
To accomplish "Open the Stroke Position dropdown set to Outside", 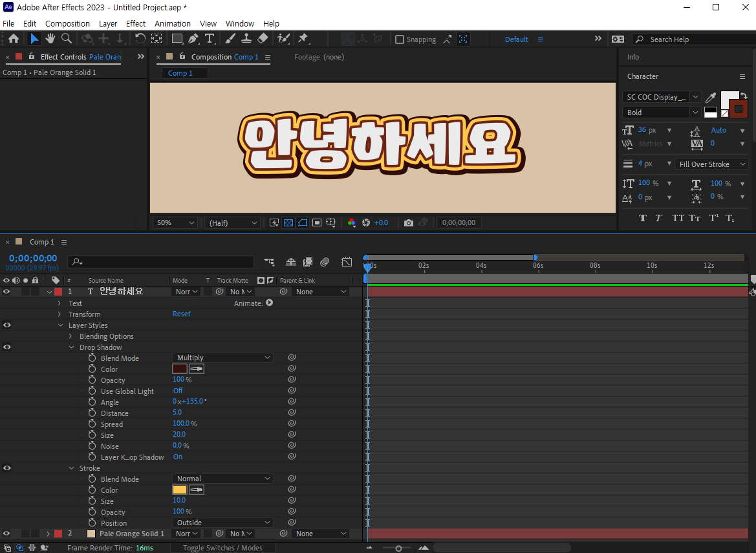I will (x=222, y=522).
